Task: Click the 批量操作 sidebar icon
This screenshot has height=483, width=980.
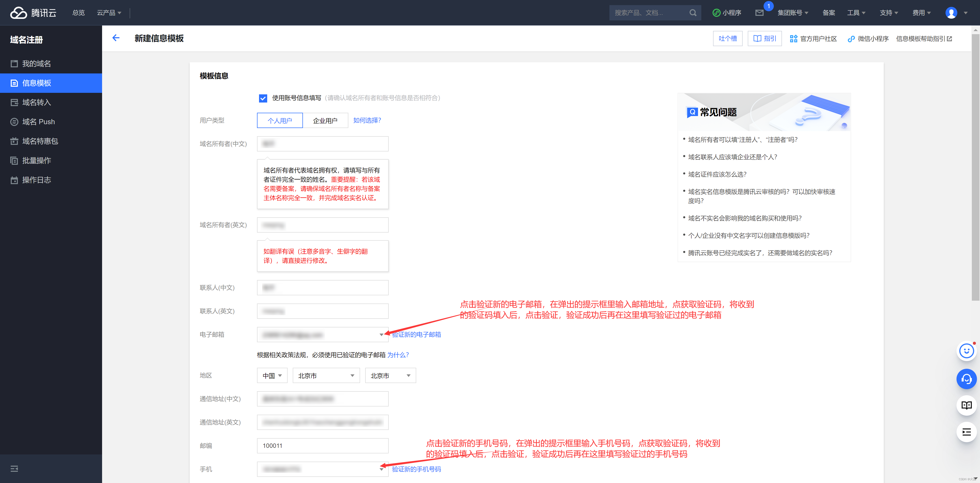Action: tap(14, 160)
